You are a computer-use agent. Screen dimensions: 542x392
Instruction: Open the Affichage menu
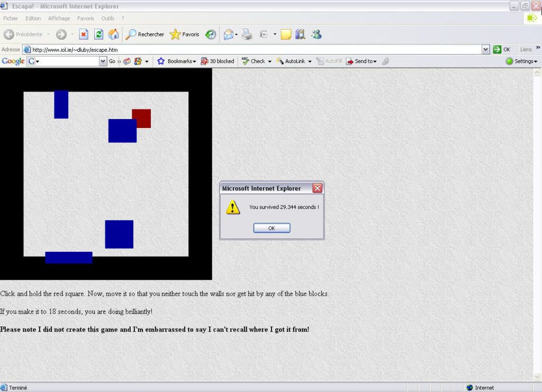(59, 18)
